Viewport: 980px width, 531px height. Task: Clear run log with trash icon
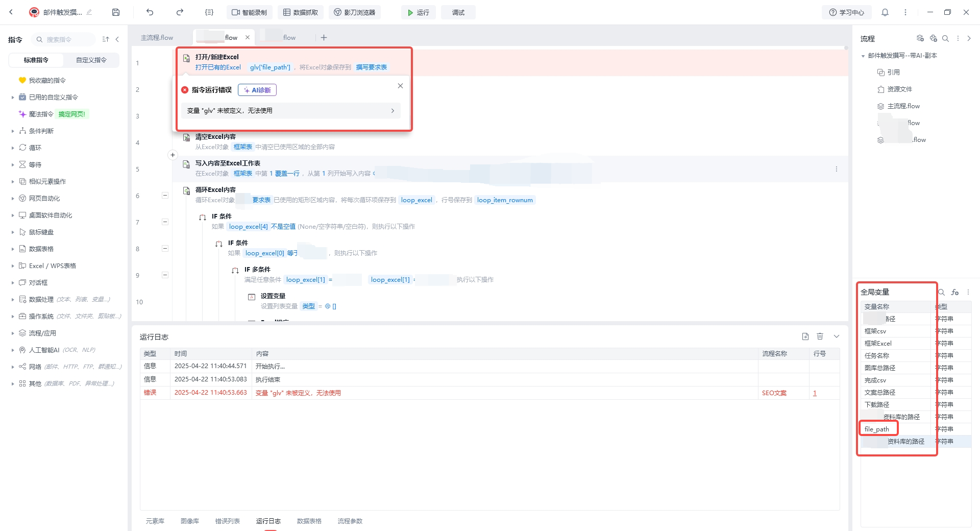820,336
